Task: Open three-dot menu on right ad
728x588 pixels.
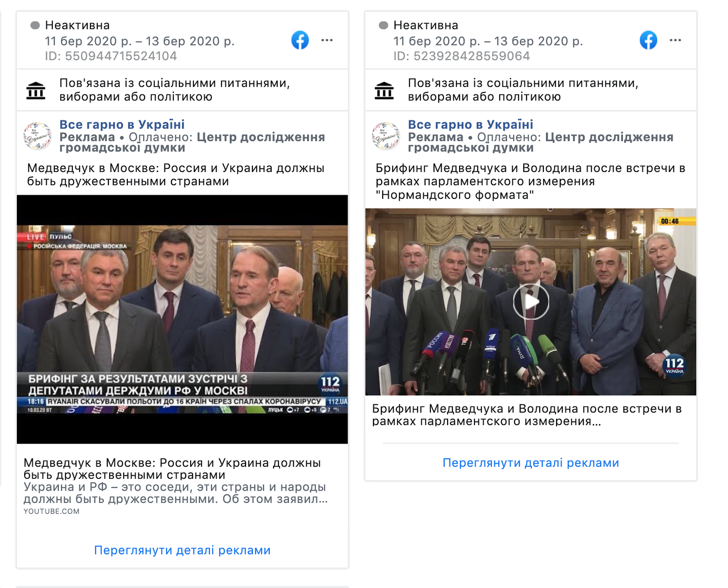Action: coord(675,41)
